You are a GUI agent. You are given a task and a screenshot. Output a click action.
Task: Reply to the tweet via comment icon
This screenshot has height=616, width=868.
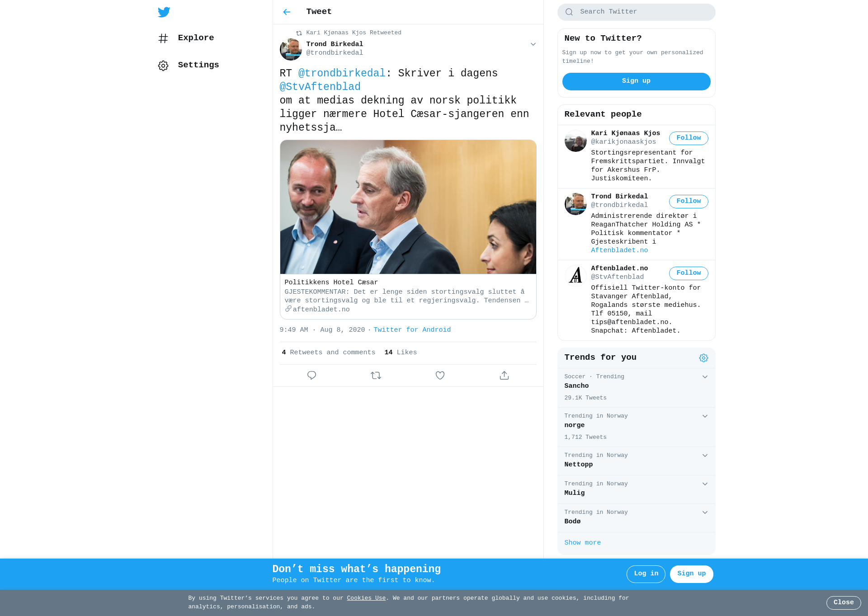pos(311,376)
